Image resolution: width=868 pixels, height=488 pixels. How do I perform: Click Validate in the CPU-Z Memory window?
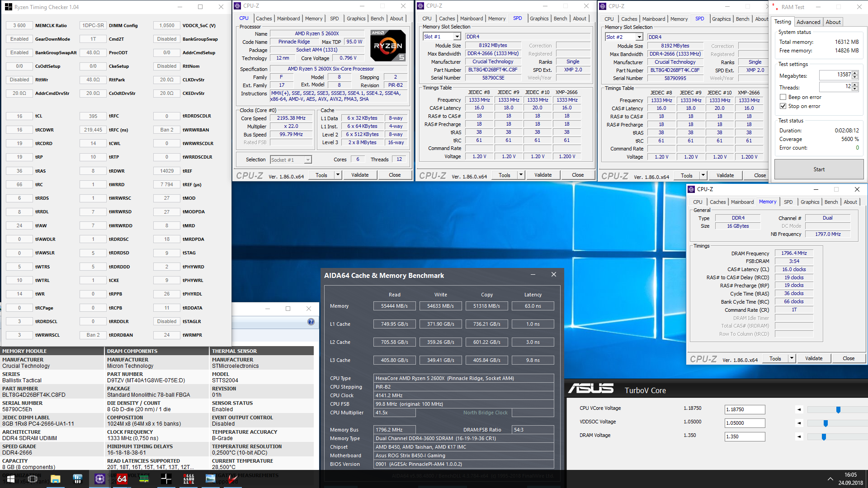pos(814,358)
